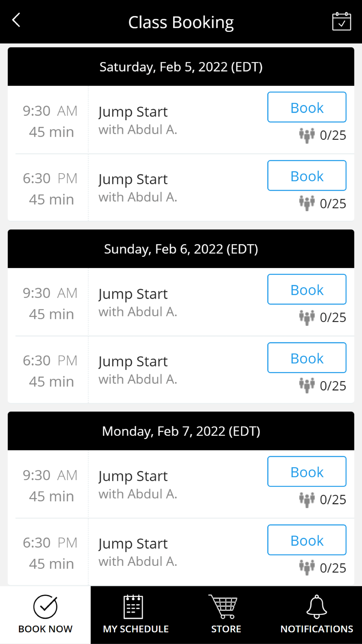362x644 pixels.
Task: Book Saturday 9:30 AM Jump Start
Action: 307,108
